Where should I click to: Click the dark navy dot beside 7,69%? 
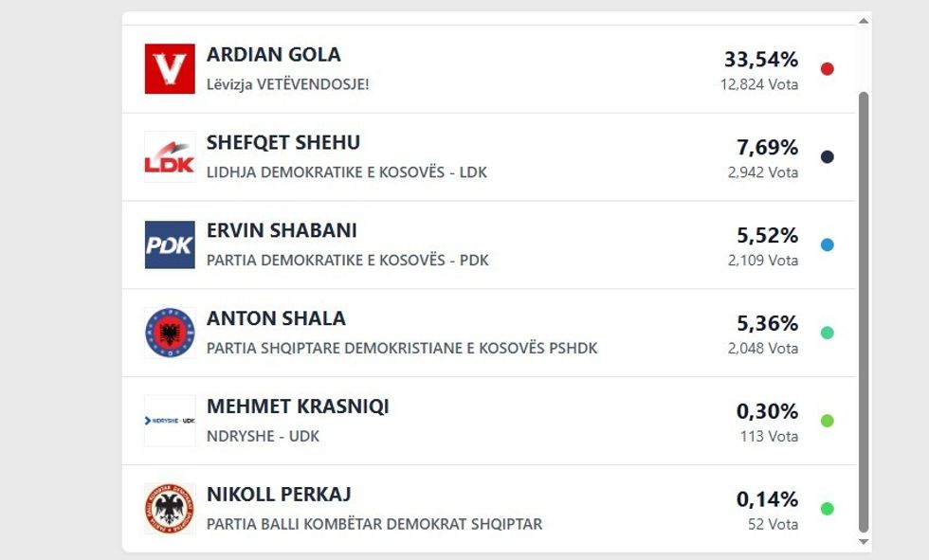click(x=827, y=157)
